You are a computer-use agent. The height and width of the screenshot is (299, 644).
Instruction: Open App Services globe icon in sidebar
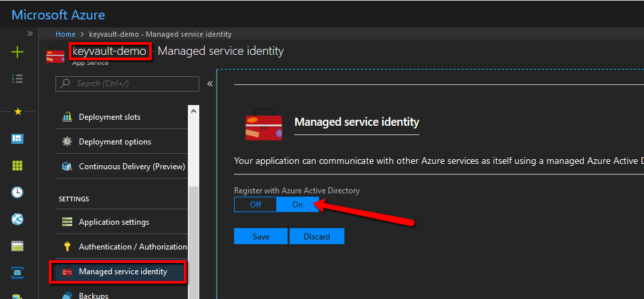[x=17, y=219]
